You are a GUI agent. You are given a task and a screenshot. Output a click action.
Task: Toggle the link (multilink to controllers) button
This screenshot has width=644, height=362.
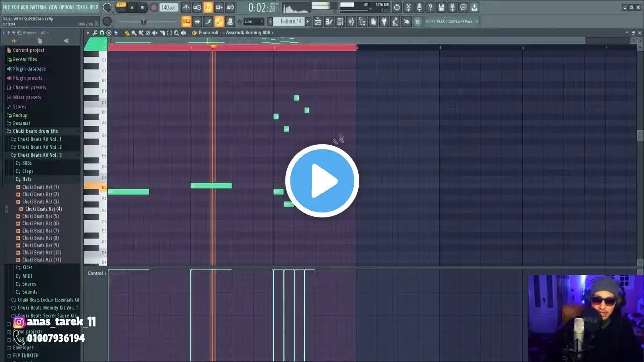[x=219, y=21]
